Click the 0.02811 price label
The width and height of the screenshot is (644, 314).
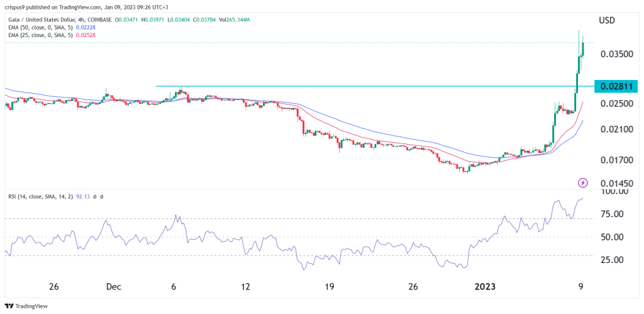[x=616, y=86]
